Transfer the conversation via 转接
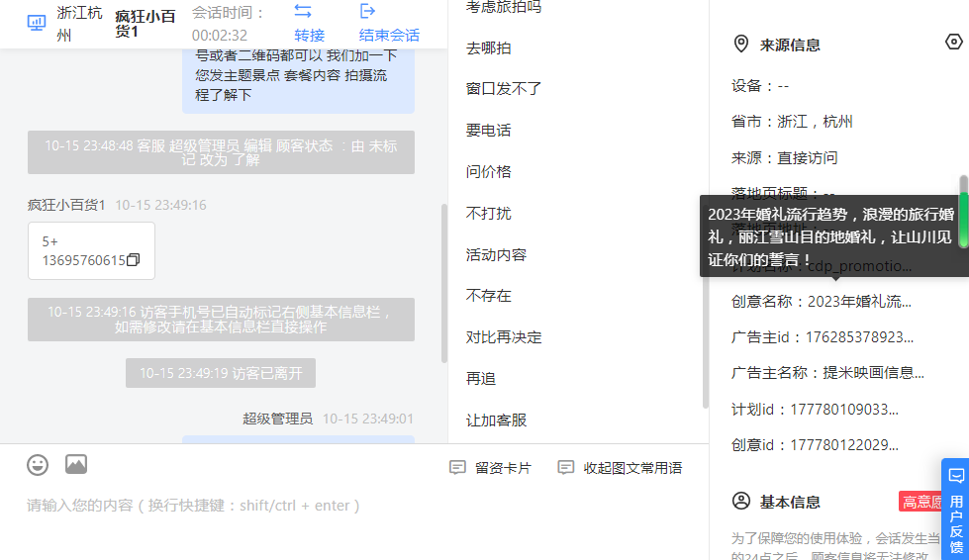This screenshot has width=969, height=560. pos(310,36)
